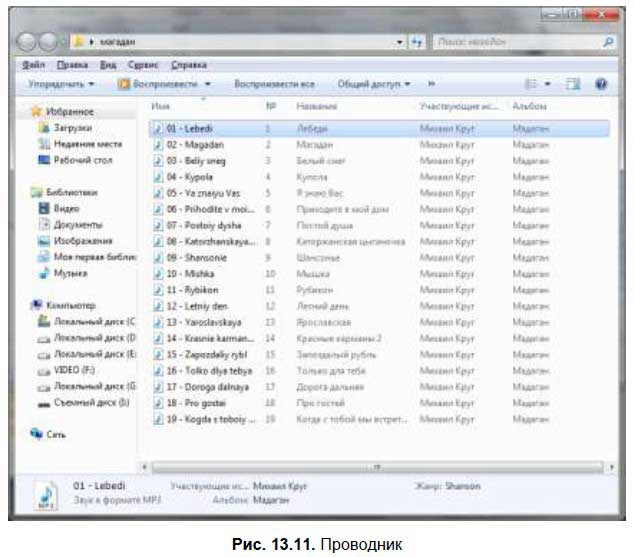Viewport: 634px width, 557px height.
Task: Select the file 11 - Rybikon
Action: tap(192, 290)
